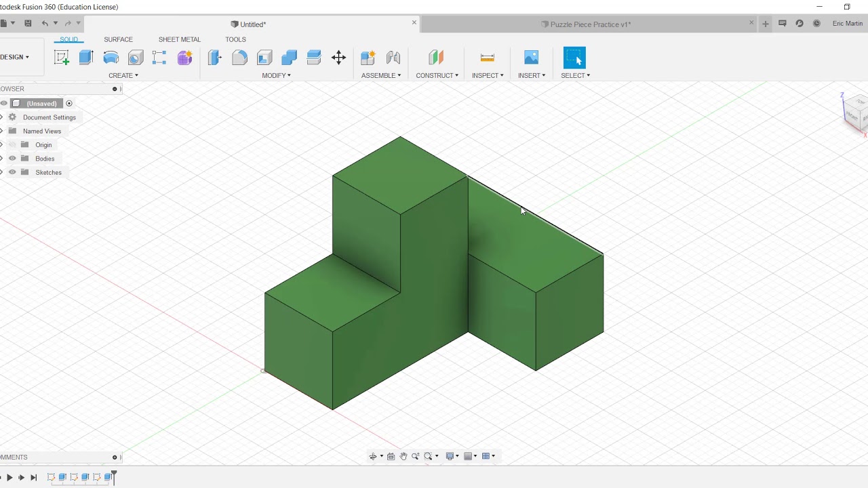Viewport: 868px width, 488px height.
Task: Open the Display Settings dropdown
Action: 452,456
